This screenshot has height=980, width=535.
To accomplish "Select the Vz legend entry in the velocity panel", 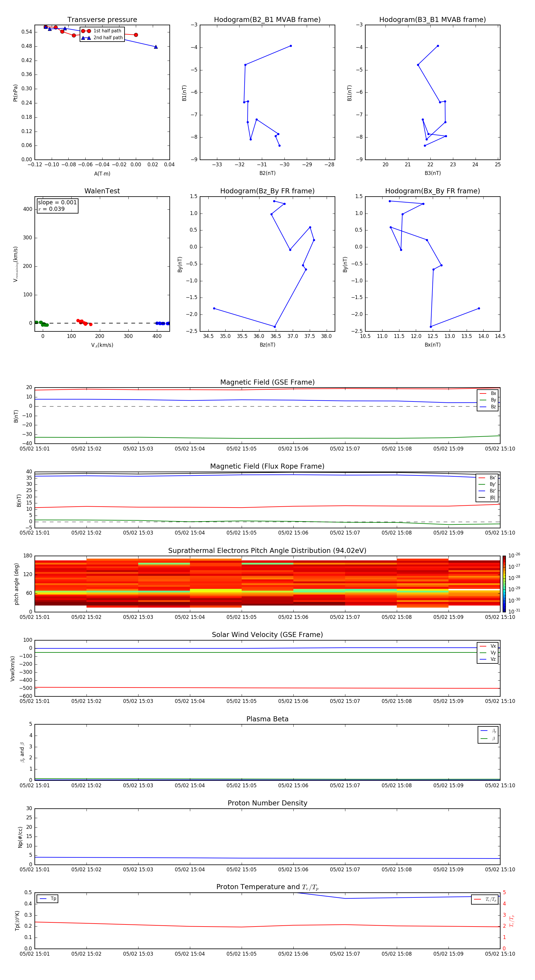I will coord(488,659).
